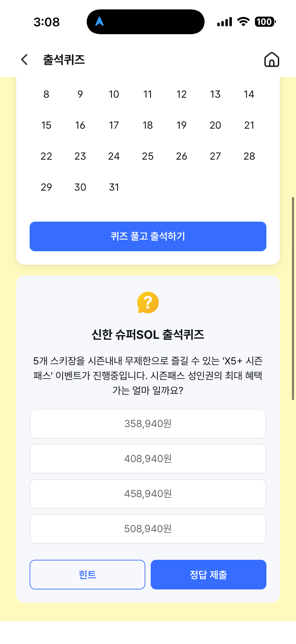Choose the 408,940원 answer option
The height and width of the screenshot is (644, 296).
[x=148, y=459]
